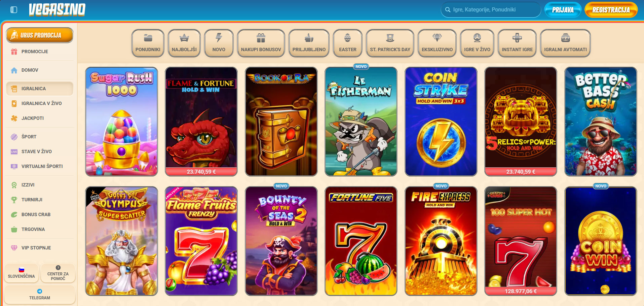
Task: Open the Slovenščina language selector
Action: click(22, 273)
